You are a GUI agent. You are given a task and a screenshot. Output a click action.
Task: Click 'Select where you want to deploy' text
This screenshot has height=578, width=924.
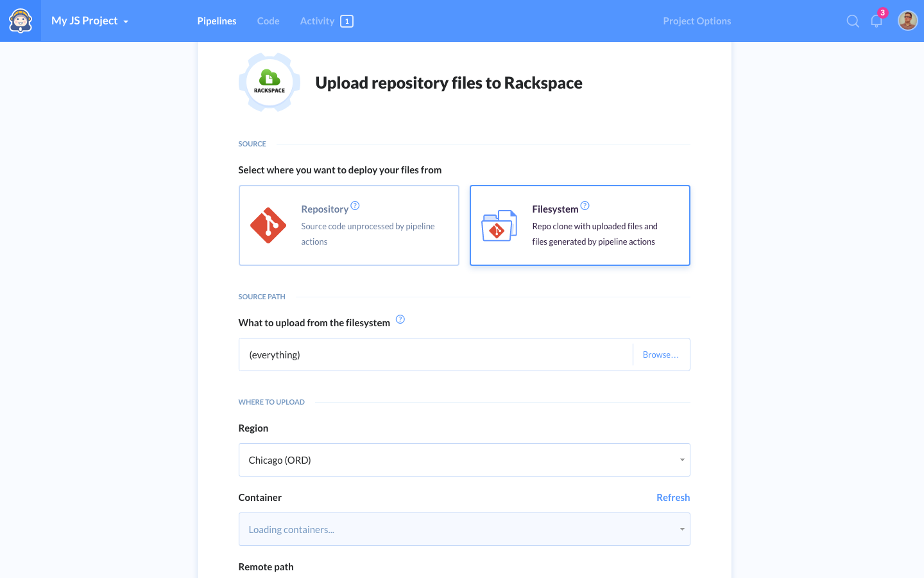340,170
